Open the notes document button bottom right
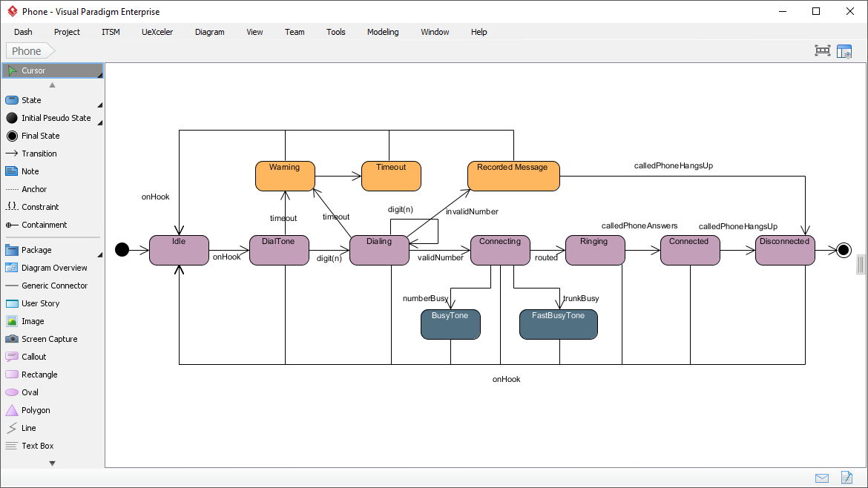 tap(846, 478)
